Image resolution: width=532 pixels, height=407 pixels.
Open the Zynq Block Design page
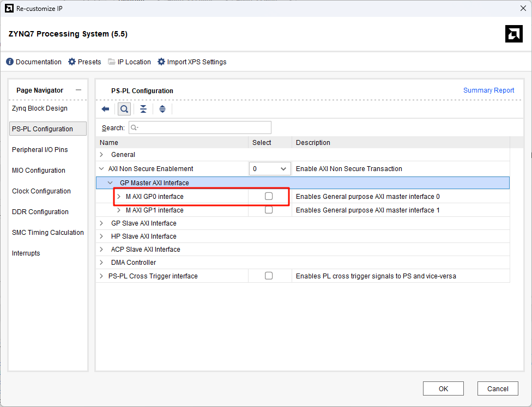click(40, 108)
